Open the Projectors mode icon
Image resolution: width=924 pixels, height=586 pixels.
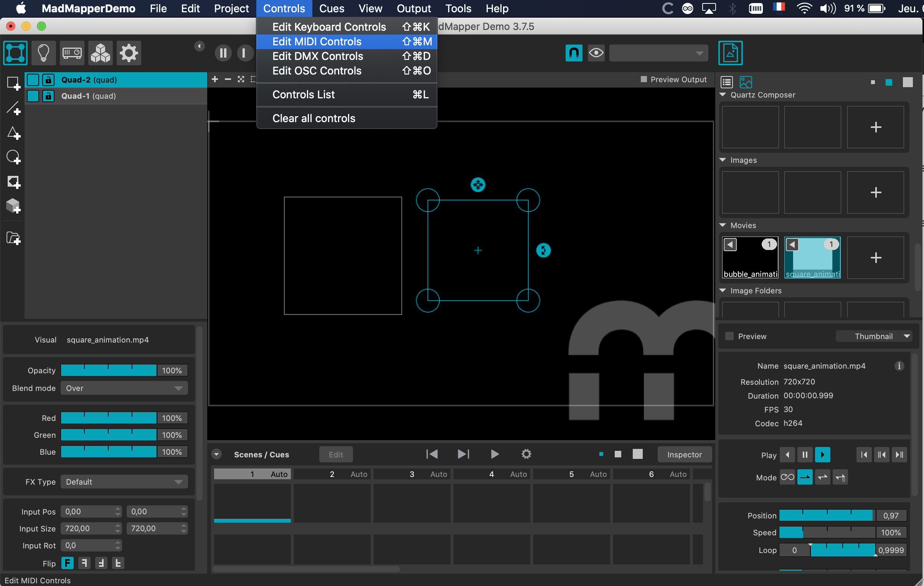(72, 53)
